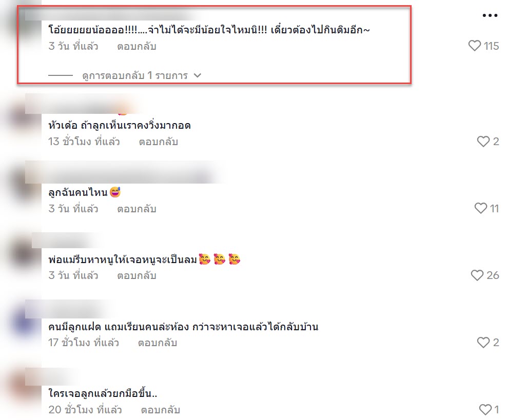Click the chevron next to view replies
The width and height of the screenshot is (505, 420).
[x=198, y=75]
